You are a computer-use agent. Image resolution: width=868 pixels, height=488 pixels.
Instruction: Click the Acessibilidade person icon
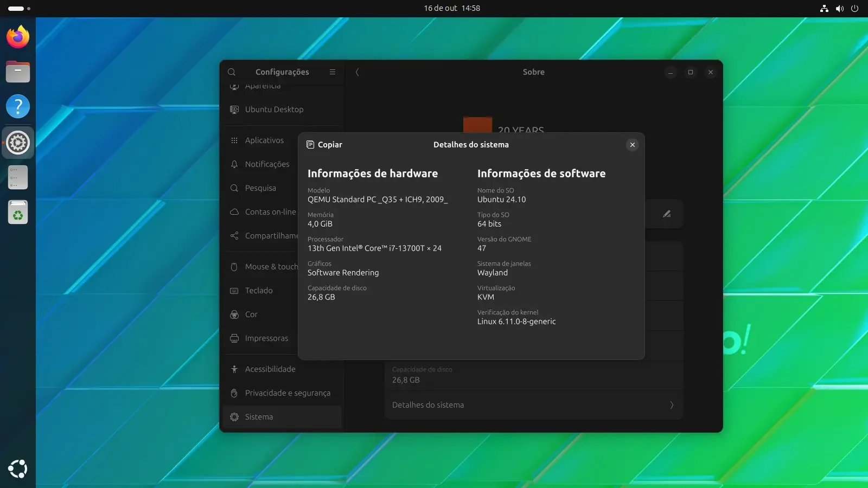[x=234, y=369]
